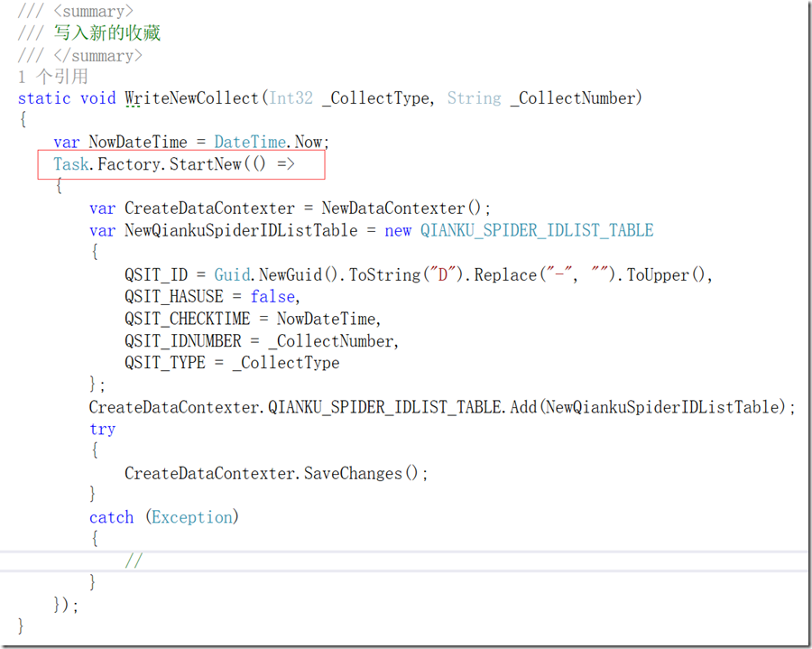Click the comment text 写入新的收藏
Viewport: 812px width, 649px height.
(x=107, y=32)
